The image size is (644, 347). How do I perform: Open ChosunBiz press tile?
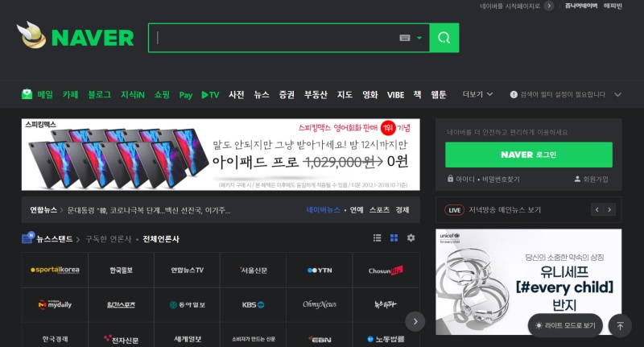pyautogui.click(x=386, y=270)
